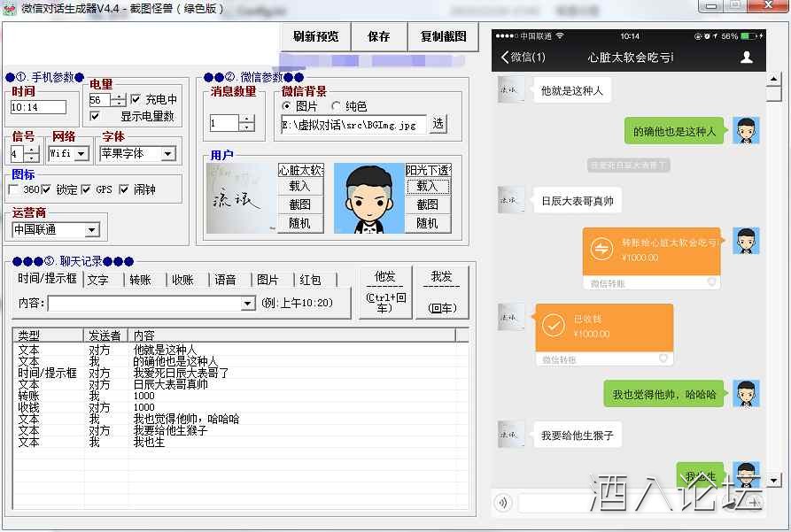Toggle the 充电中 charging checkbox
The image size is (791, 532).
(136, 100)
